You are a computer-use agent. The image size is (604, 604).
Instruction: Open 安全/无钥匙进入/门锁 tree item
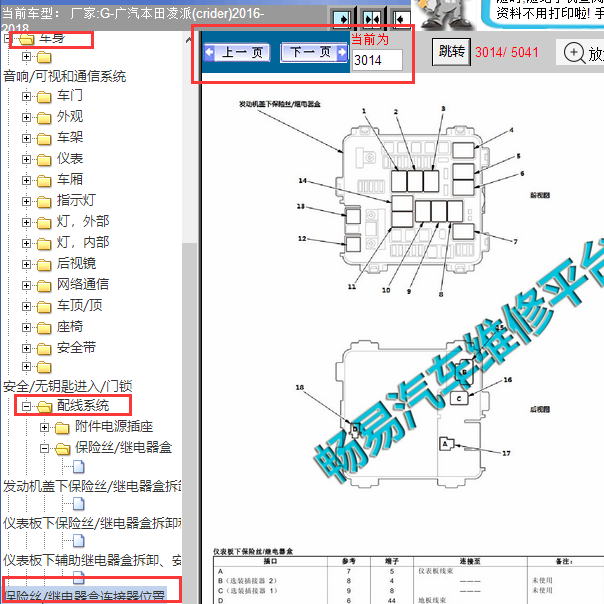(x=68, y=386)
